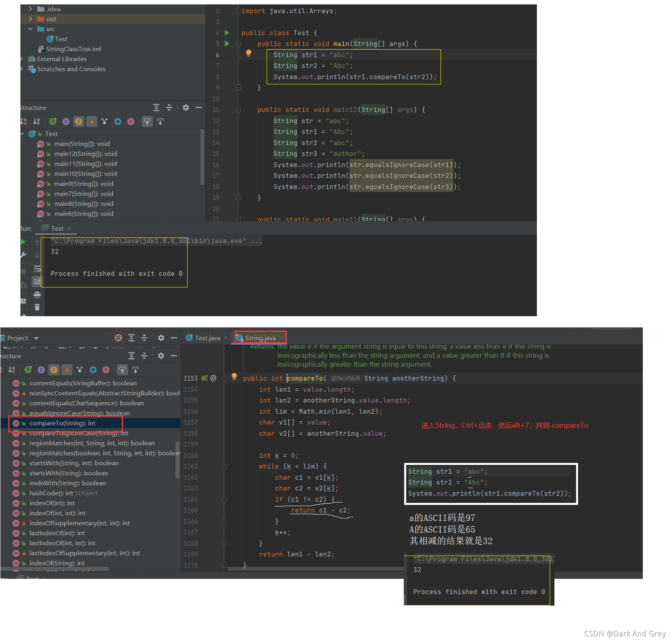The height and width of the screenshot is (642, 672).
Task: Close the Test.java editor tab
Action: pyautogui.click(x=226, y=338)
